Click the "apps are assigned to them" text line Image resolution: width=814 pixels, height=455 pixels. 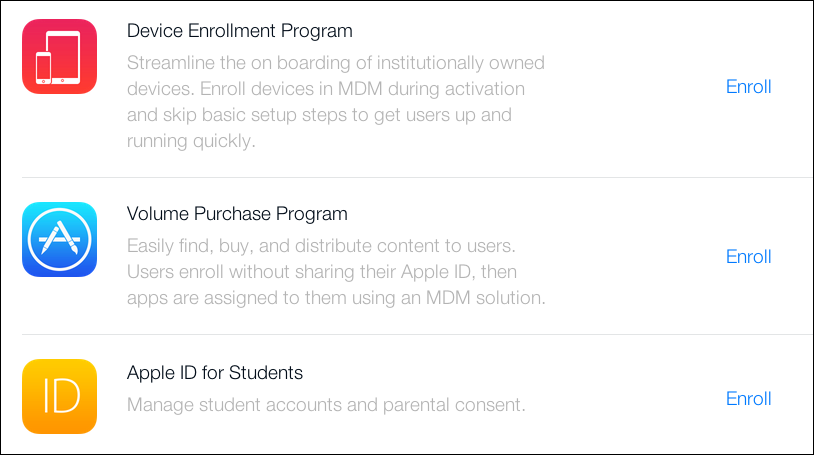(x=334, y=297)
